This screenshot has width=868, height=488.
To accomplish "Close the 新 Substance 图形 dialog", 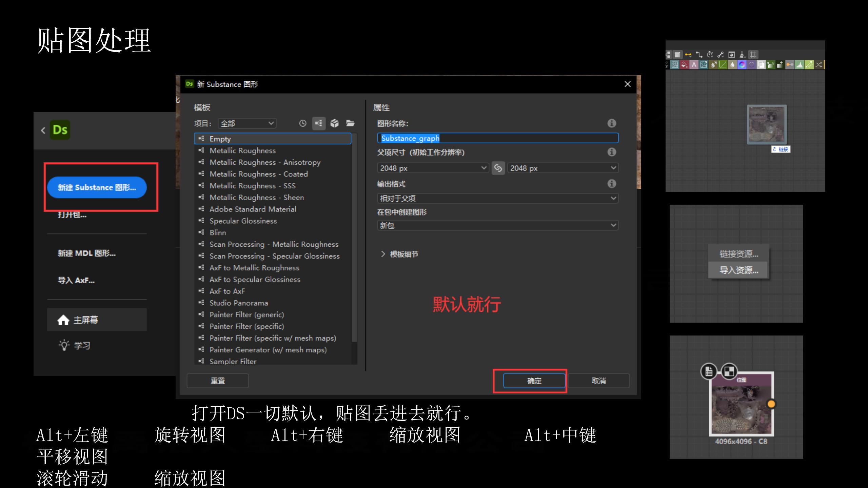I will [628, 84].
